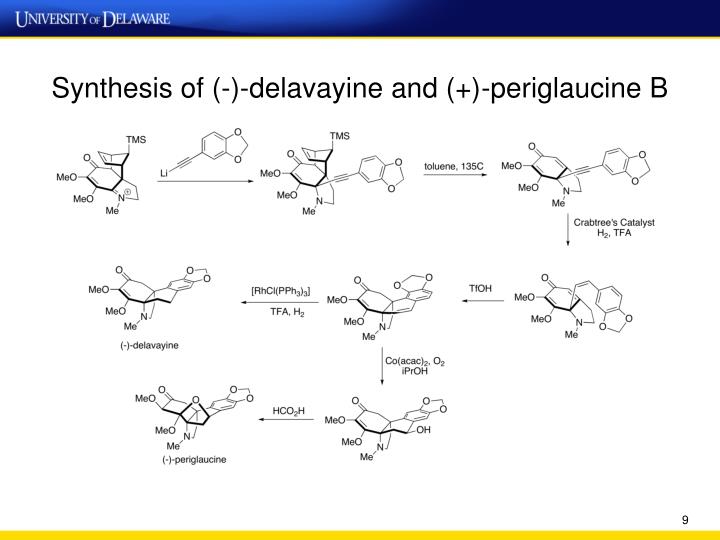Click the 'Li' label on the alkyne reagent
The image size is (720, 540).
(164, 173)
